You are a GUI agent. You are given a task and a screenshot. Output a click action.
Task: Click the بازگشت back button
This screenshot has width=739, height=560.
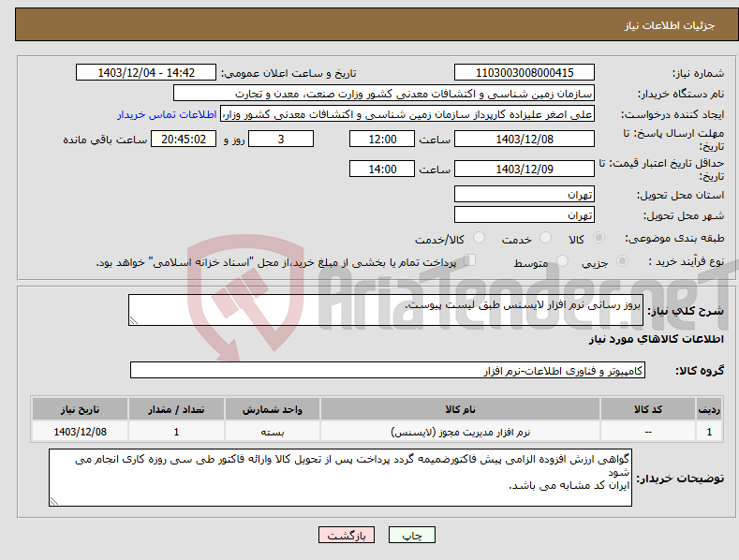347,535
